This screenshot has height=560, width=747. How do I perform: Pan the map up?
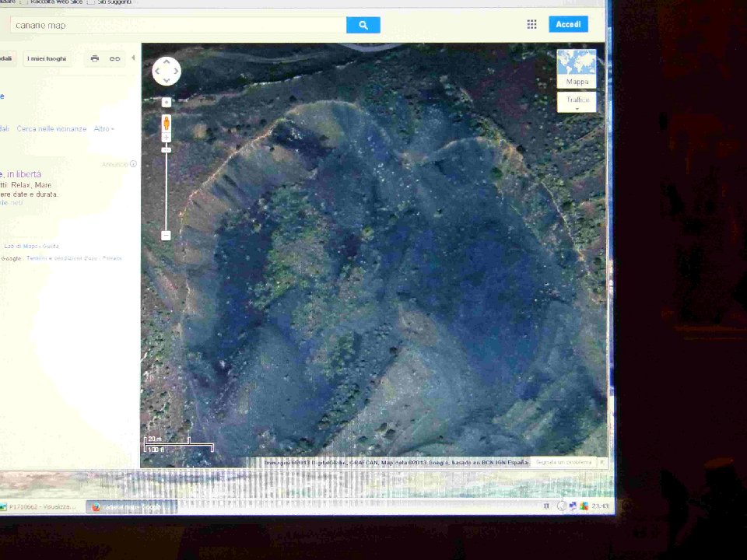point(167,61)
